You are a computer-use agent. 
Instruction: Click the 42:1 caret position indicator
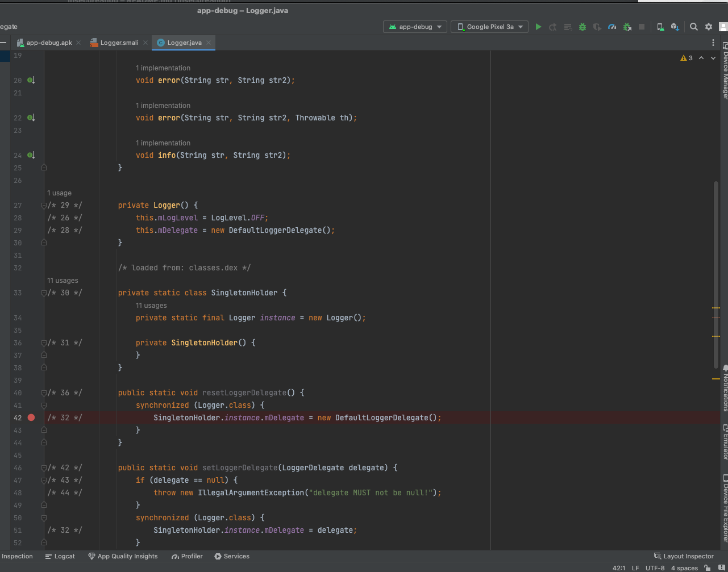[x=619, y=568]
